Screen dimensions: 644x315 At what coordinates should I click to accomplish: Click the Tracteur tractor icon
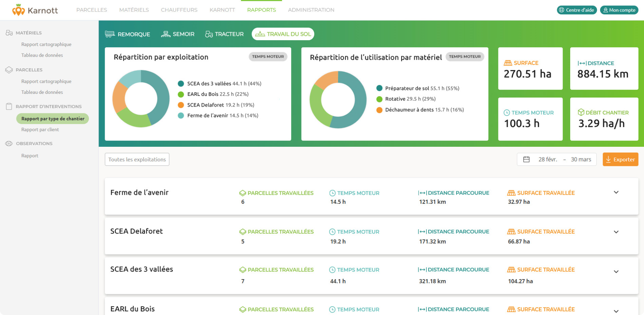coord(209,34)
